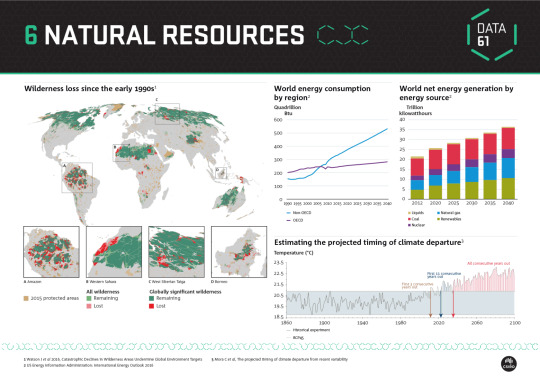Click the Nuclear legend swatch

pos(409,225)
